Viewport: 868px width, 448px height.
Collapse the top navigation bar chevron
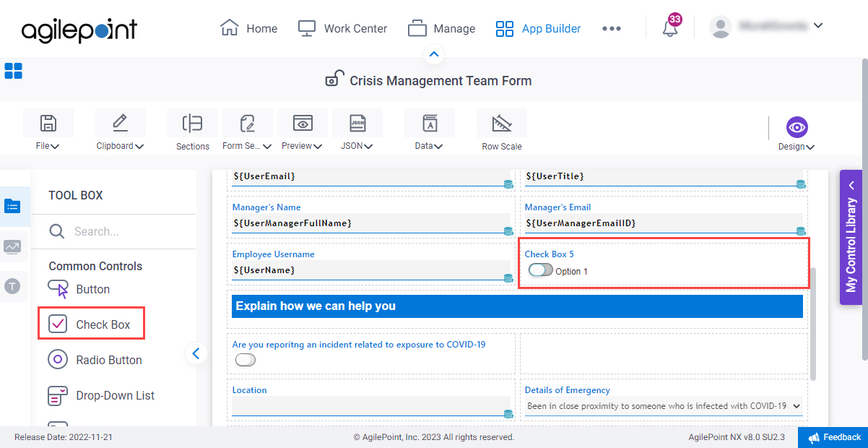434,54
